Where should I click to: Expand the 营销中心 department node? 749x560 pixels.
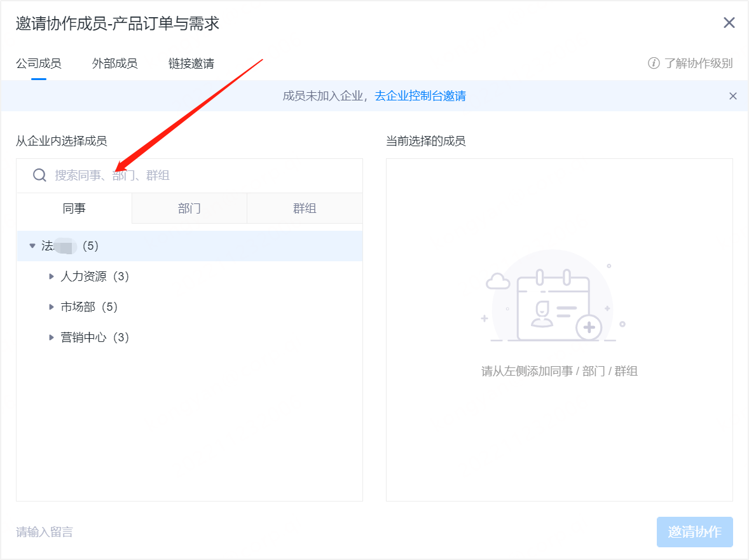52,337
